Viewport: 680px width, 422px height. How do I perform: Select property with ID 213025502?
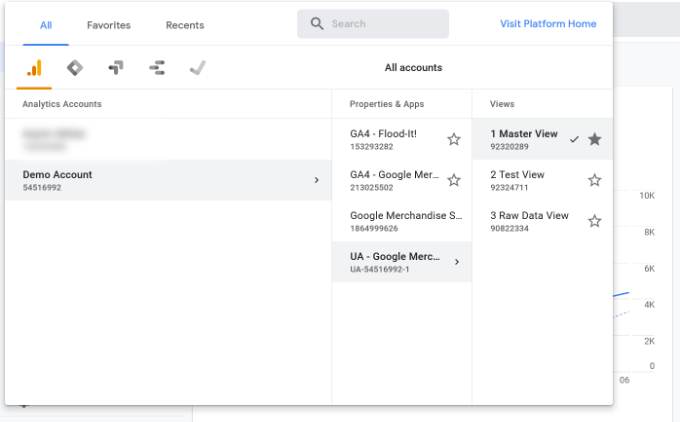(402, 180)
